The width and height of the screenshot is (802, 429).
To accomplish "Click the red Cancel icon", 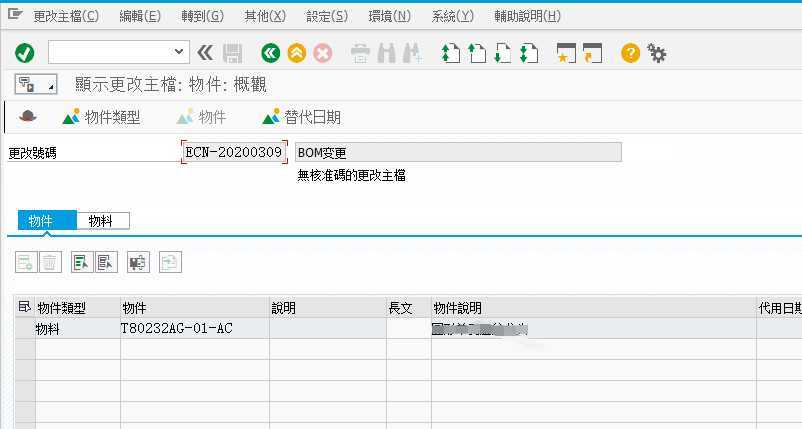I will [323, 53].
